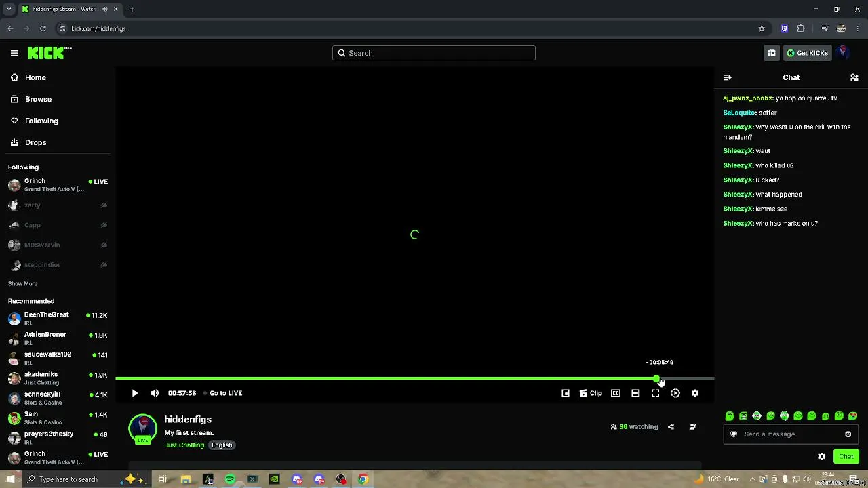Click hiddenfigs channel avatar
The height and width of the screenshot is (488, 868).
click(x=142, y=428)
